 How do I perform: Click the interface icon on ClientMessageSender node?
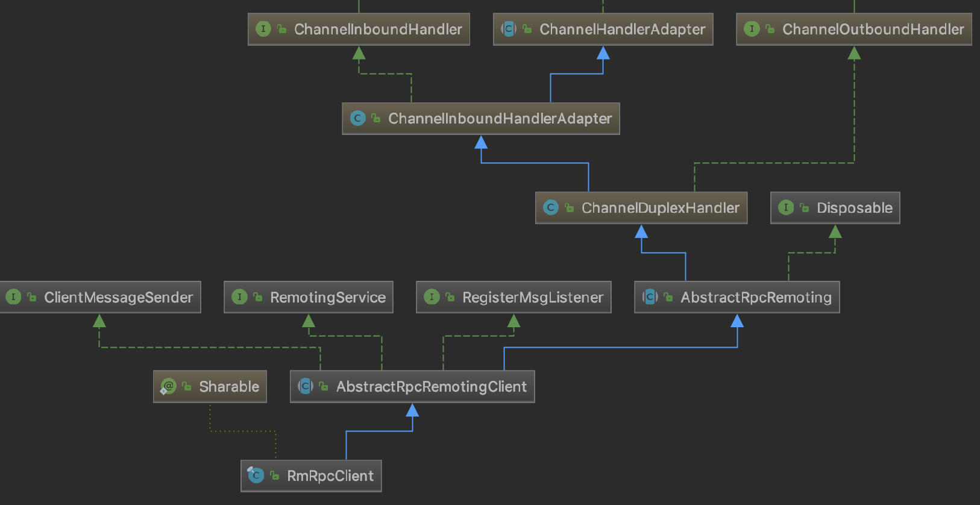click(x=13, y=297)
